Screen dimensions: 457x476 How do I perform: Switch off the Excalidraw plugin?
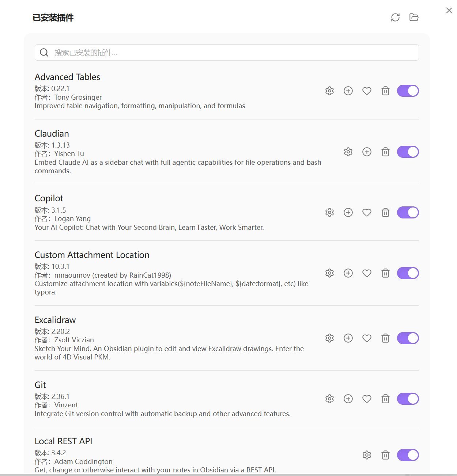tap(408, 338)
